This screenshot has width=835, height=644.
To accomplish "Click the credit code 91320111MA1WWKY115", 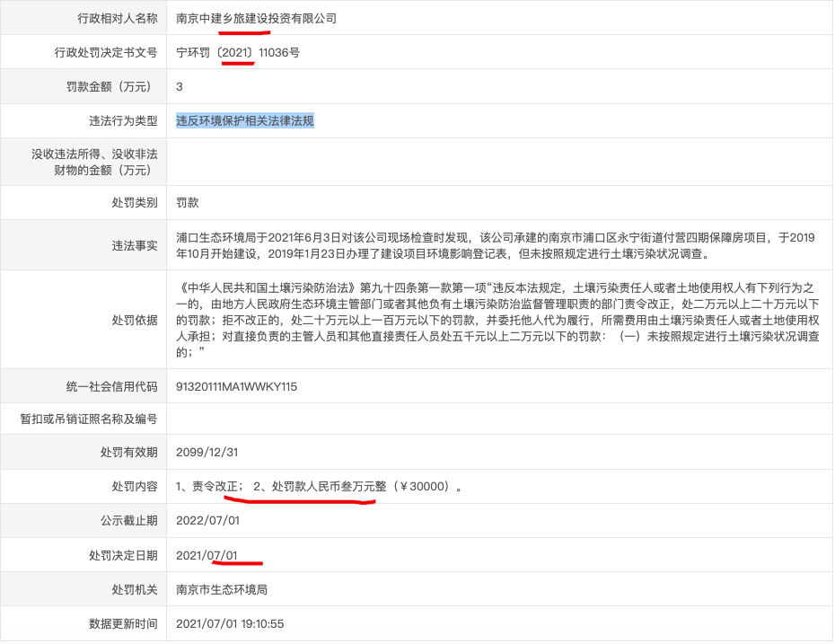I will tap(236, 387).
